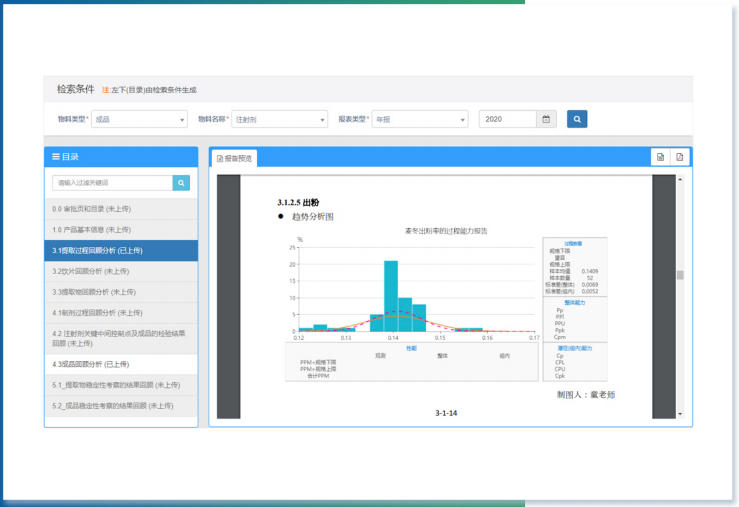Screen dimensions: 739x507
Task: Click the catalog filter search icon
Action: tap(181, 183)
